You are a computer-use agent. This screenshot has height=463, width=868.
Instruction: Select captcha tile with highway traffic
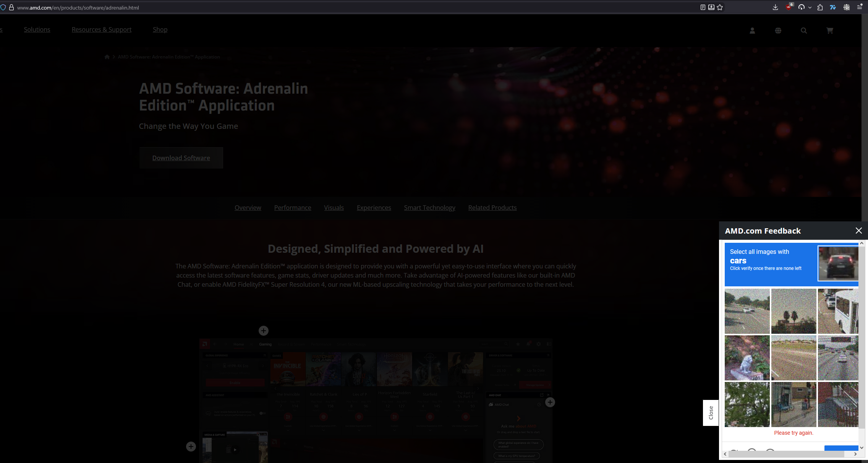838,358
